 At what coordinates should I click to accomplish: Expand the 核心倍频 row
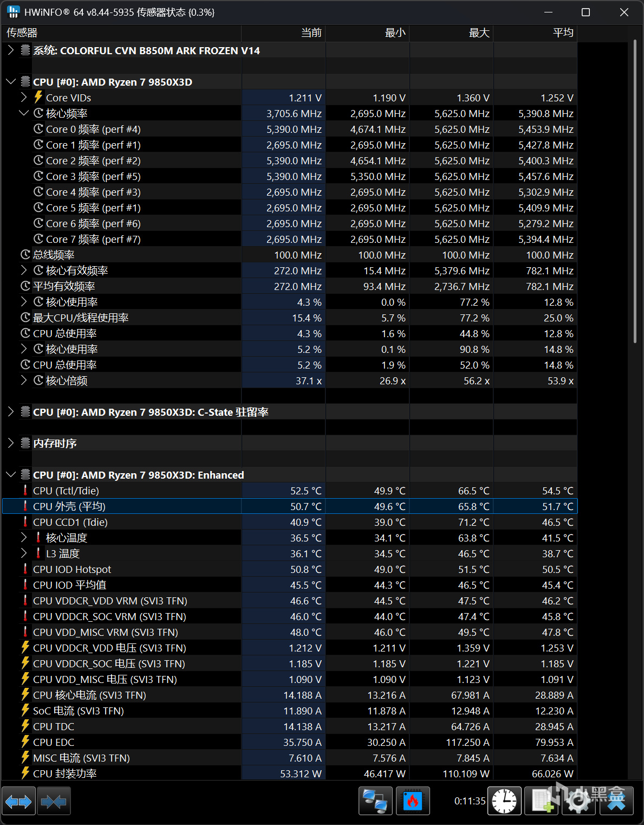pos(24,381)
